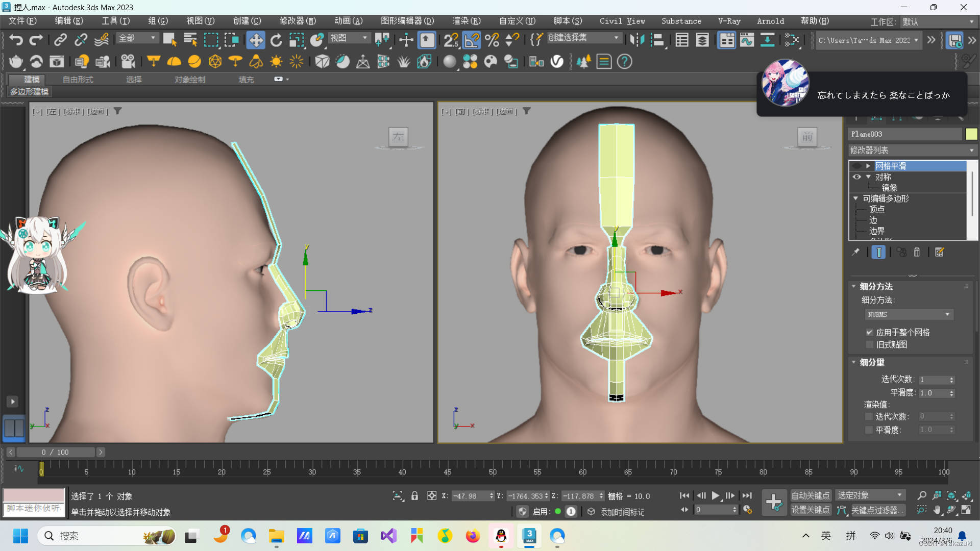Screen dimensions: 980x551
Task: Select the Move transform tool
Action: click(x=256, y=40)
